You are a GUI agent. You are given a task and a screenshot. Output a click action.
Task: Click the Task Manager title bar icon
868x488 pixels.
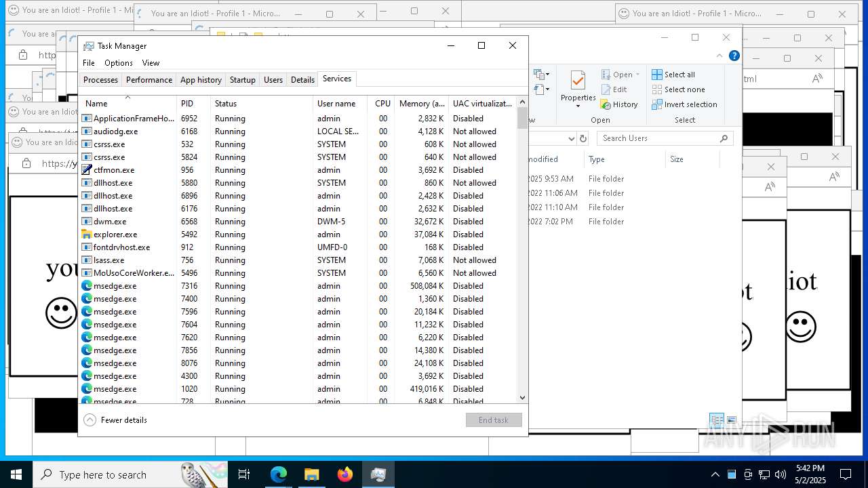pyautogui.click(x=88, y=46)
